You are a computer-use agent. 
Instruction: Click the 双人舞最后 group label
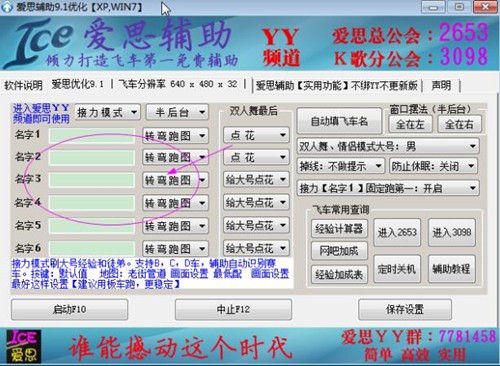click(x=253, y=110)
